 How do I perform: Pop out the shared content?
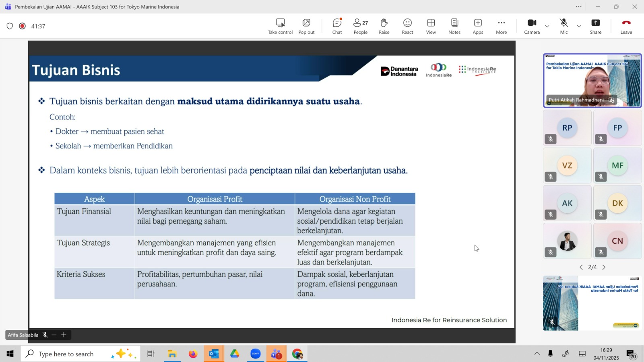[x=306, y=26]
